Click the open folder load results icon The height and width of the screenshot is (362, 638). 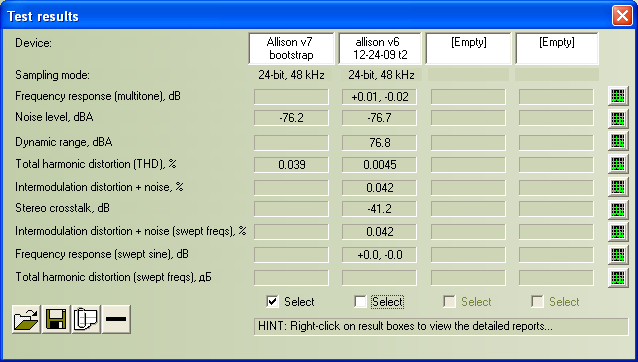coord(26,319)
